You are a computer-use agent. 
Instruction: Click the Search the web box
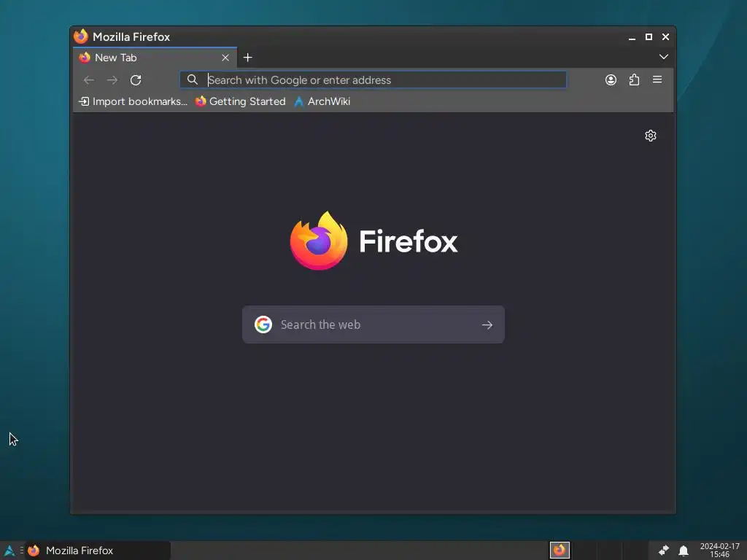pyautogui.click(x=373, y=324)
